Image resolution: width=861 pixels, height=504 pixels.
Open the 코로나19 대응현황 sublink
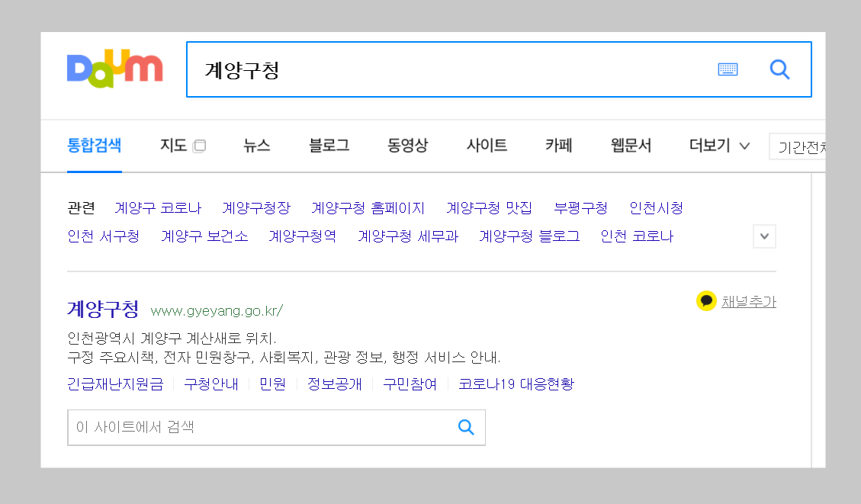click(516, 384)
